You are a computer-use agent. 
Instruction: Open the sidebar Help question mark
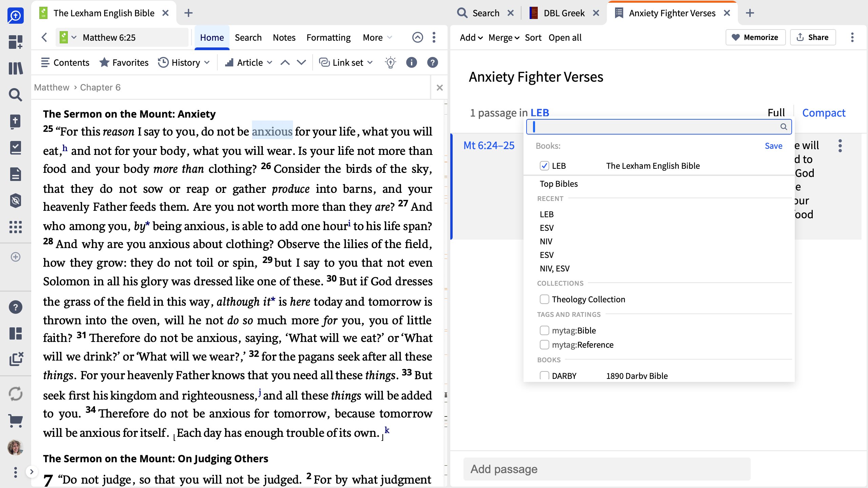[x=15, y=307]
